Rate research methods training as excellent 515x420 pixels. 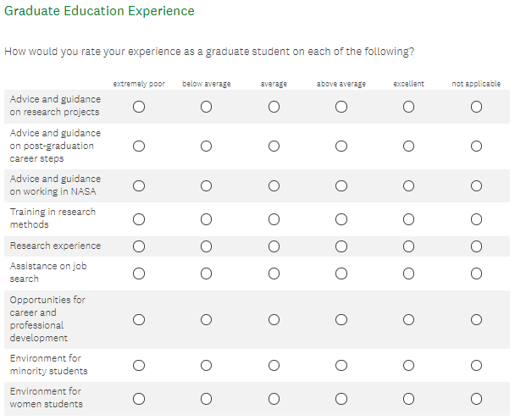point(409,219)
